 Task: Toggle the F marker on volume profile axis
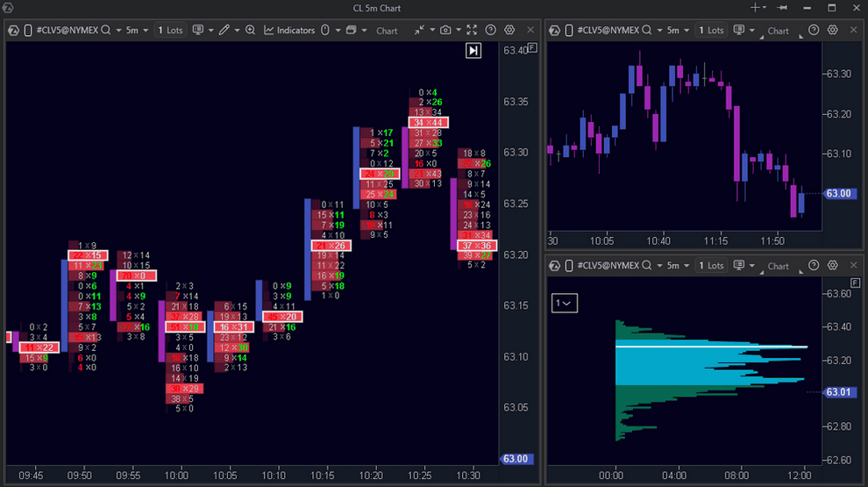pos(855,283)
